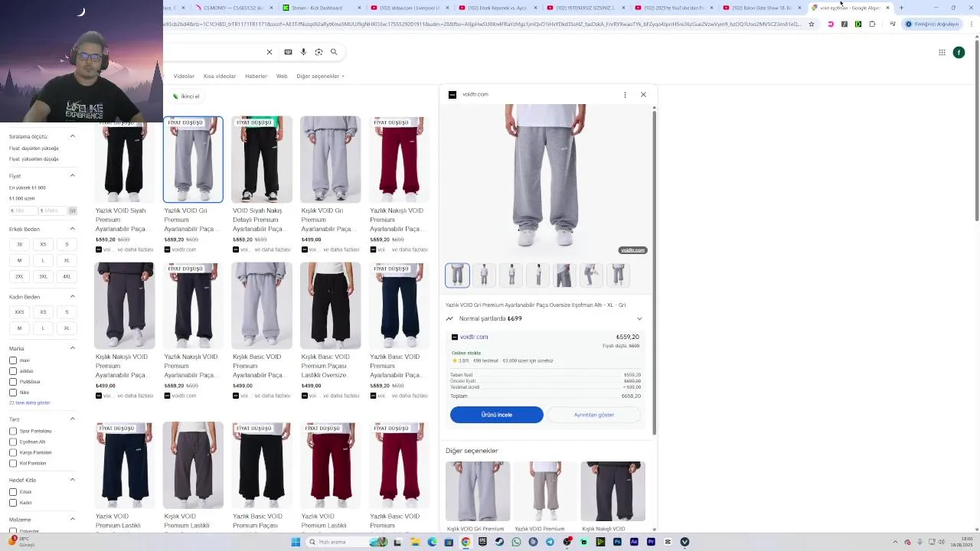Screen dimensions: 980x551
Task: Collapse the Marka filter section
Action: click(x=73, y=348)
